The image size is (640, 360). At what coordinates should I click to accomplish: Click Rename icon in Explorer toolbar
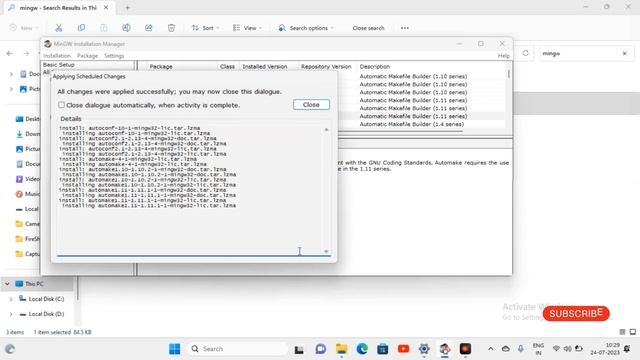pyautogui.click(x=126, y=28)
